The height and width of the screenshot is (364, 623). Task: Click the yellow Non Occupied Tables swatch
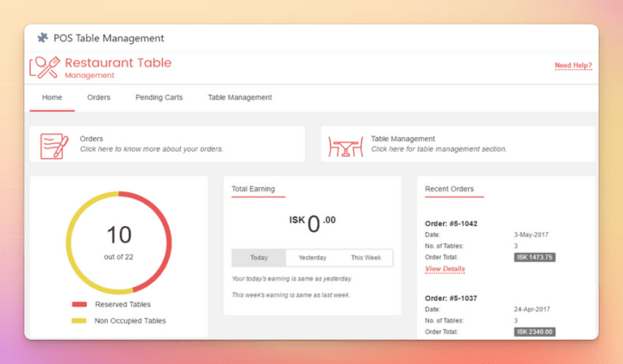(79, 321)
